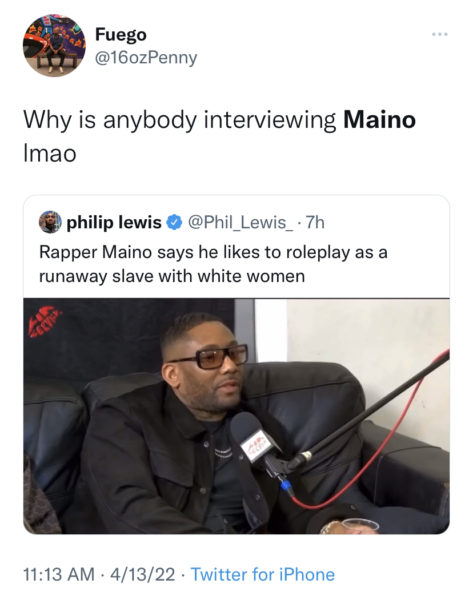Click the red lips logo in video
The image size is (473, 600).
[x=44, y=321]
